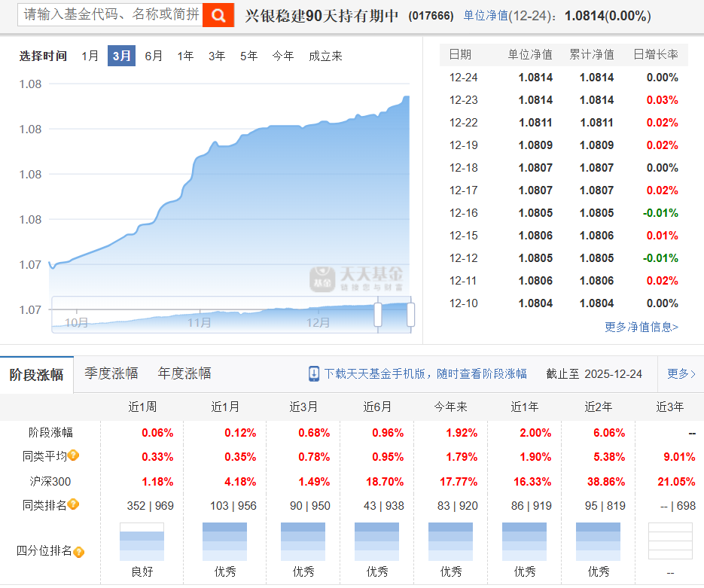704x588 pixels.
Task: Click the 12-11 date row
Action: (x=563, y=281)
